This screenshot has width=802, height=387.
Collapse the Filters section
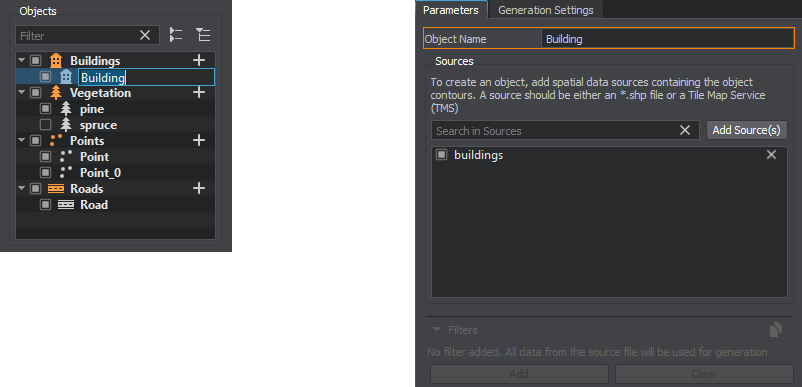coord(436,330)
